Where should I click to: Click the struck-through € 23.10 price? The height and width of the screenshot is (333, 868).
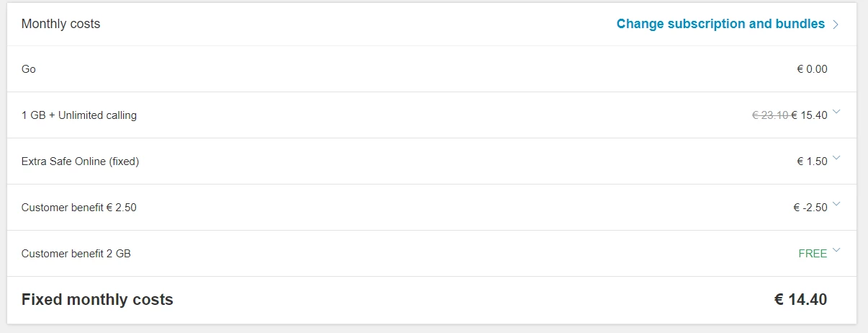tap(770, 115)
